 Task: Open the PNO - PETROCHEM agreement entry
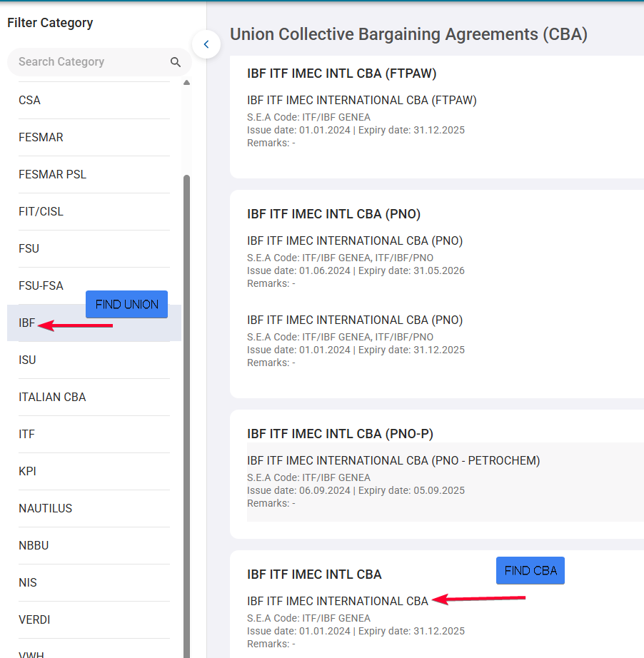[x=393, y=461]
